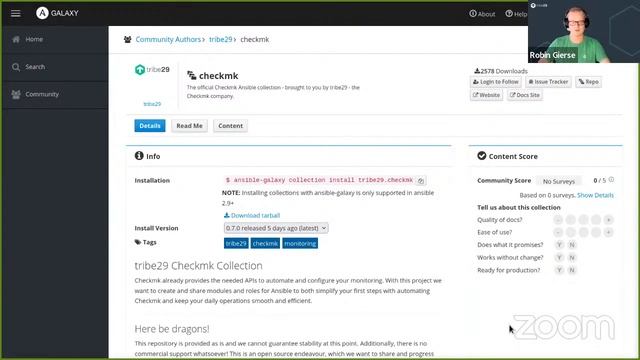640x360 pixels.
Task: Click the No Surveys badge
Action: [559, 181]
